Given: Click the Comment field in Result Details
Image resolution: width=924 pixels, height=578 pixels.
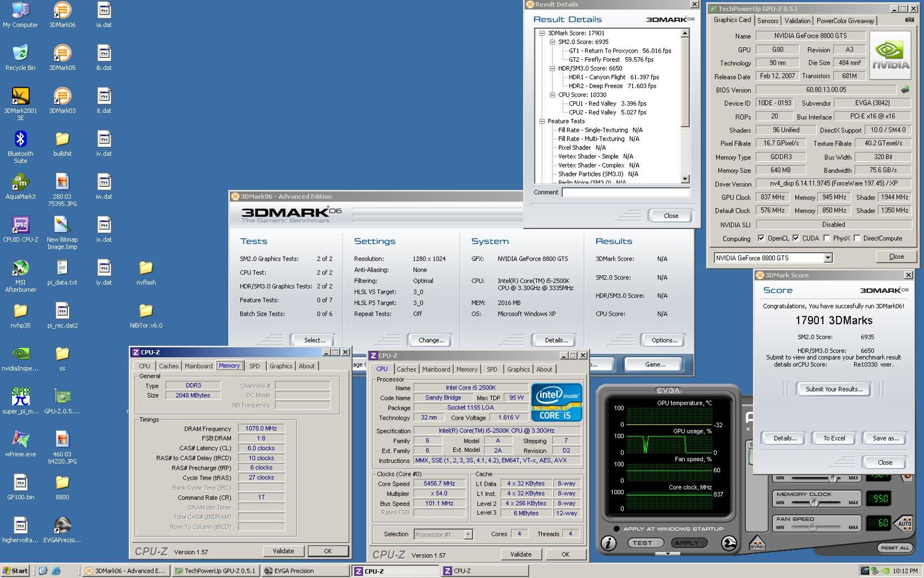Looking at the screenshot, I should (x=626, y=192).
